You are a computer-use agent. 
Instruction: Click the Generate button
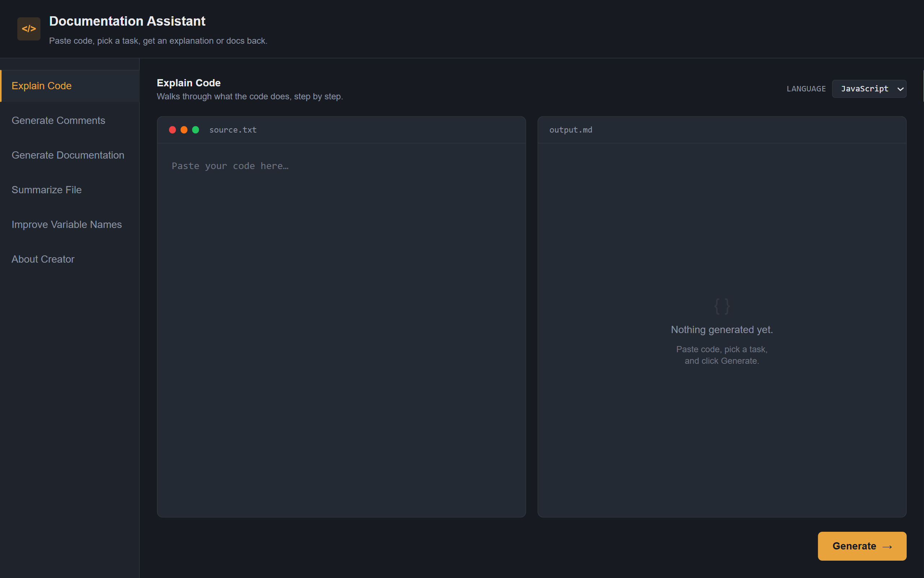click(862, 546)
